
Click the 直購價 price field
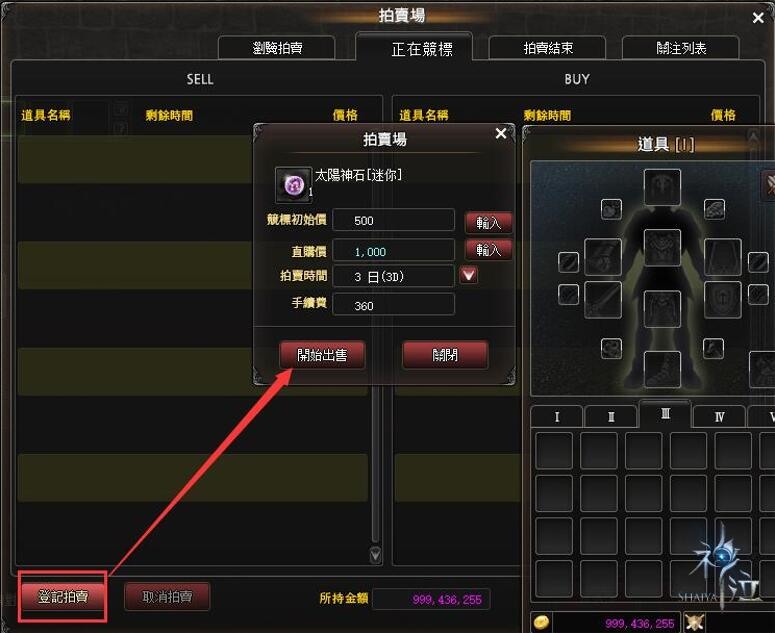(x=393, y=252)
